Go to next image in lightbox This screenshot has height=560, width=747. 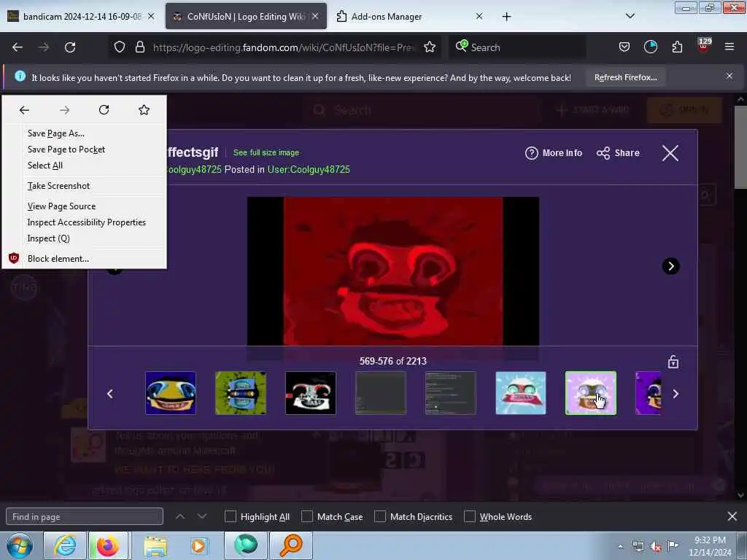[x=671, y=266]
